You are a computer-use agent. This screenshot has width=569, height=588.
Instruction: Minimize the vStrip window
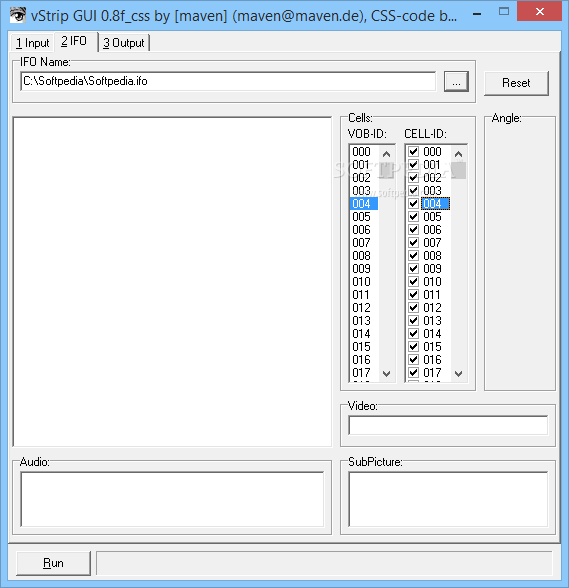(x=477, y=14)
